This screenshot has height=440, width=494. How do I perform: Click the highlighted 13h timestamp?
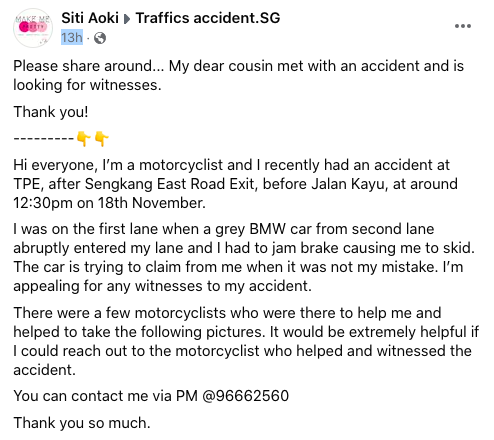pos(72,38)
